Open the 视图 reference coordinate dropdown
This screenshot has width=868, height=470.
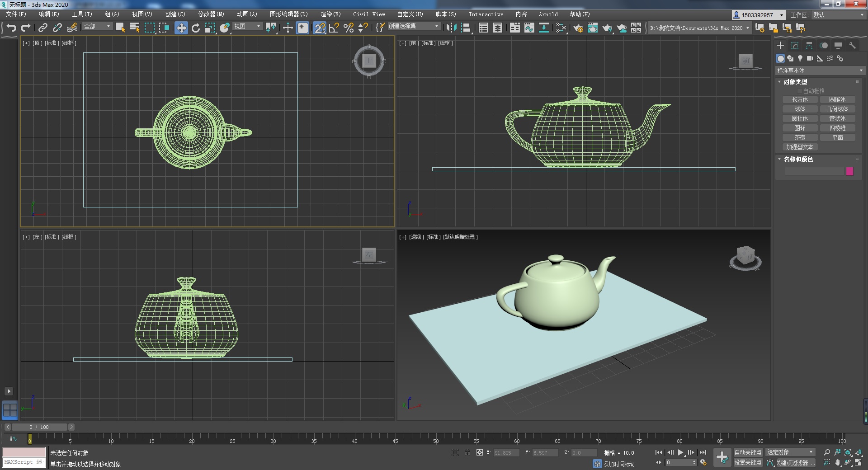coord(247,27)
